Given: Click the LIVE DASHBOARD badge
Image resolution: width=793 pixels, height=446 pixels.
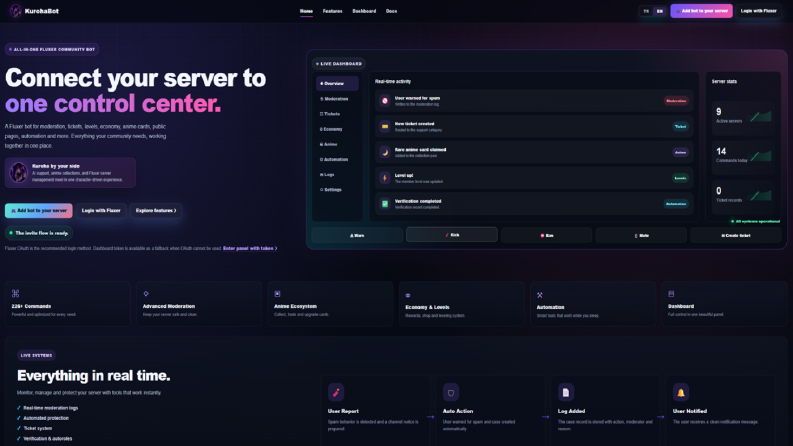Looking at the screenshot, I should pyautogui.click(x=339, y=64).
